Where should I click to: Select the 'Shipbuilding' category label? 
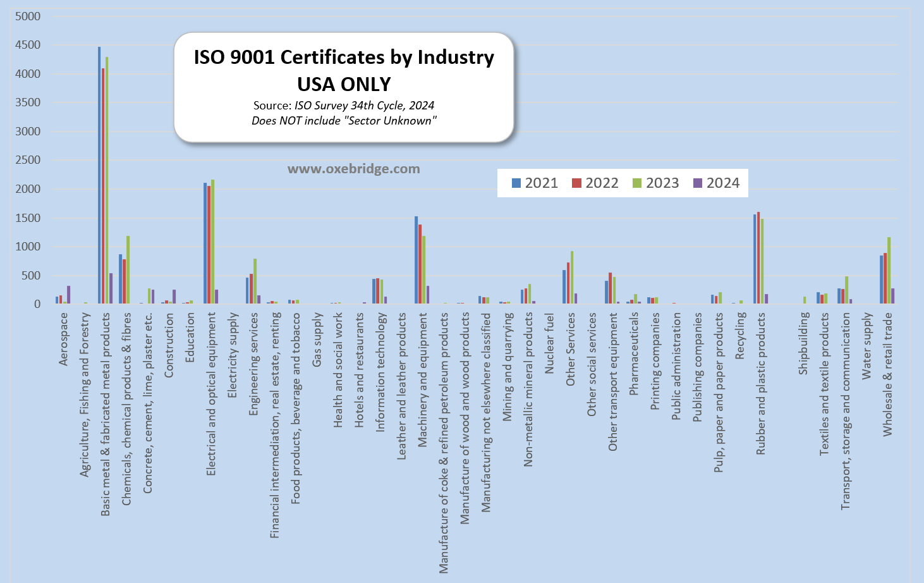point(803,343)
